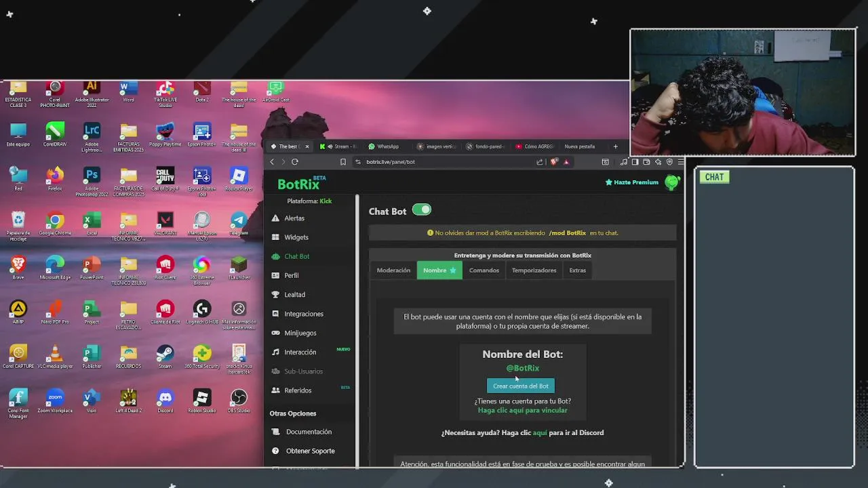Viewport: 868px width, 488px height.
Task: Click the @BotRix bot name text
Action: (x=522, y=368)
